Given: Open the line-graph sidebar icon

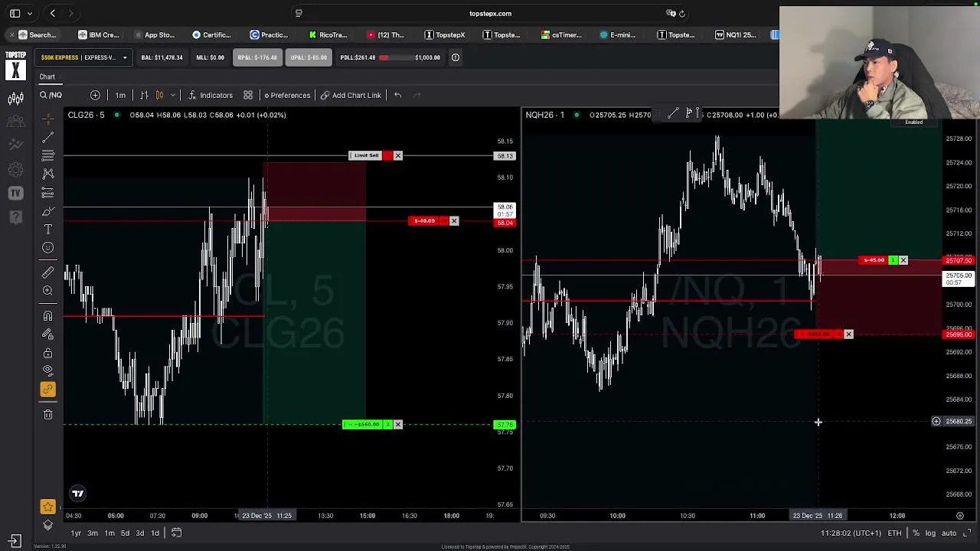Looking at the screenshot, I should 15,144.
